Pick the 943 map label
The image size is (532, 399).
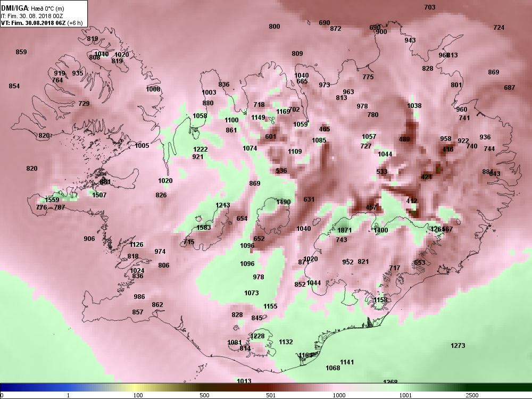[410, 40]
